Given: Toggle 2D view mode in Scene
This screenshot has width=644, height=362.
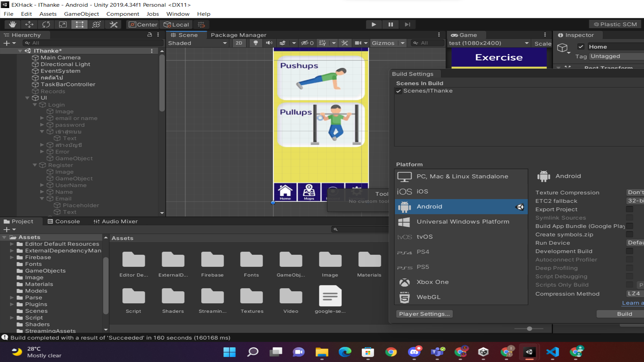Looking at the screenshot, I should click(x=239, y=43).
